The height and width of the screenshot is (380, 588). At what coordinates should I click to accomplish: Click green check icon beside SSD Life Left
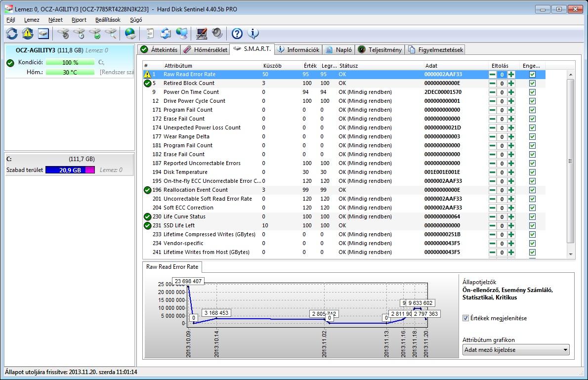(x=147, y=225)
